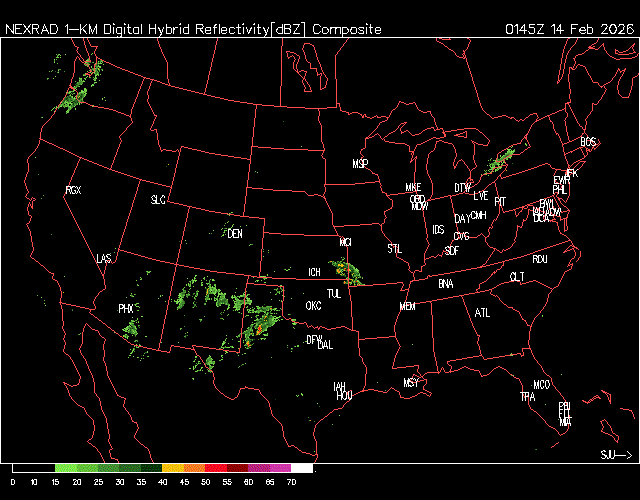Click the 0145Z 14 Feb 2026 timestamp

click(568, 30)
